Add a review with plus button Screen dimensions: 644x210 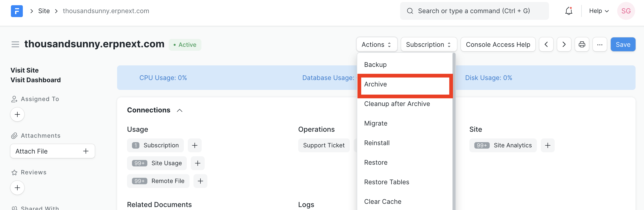[x=17, y=188]
